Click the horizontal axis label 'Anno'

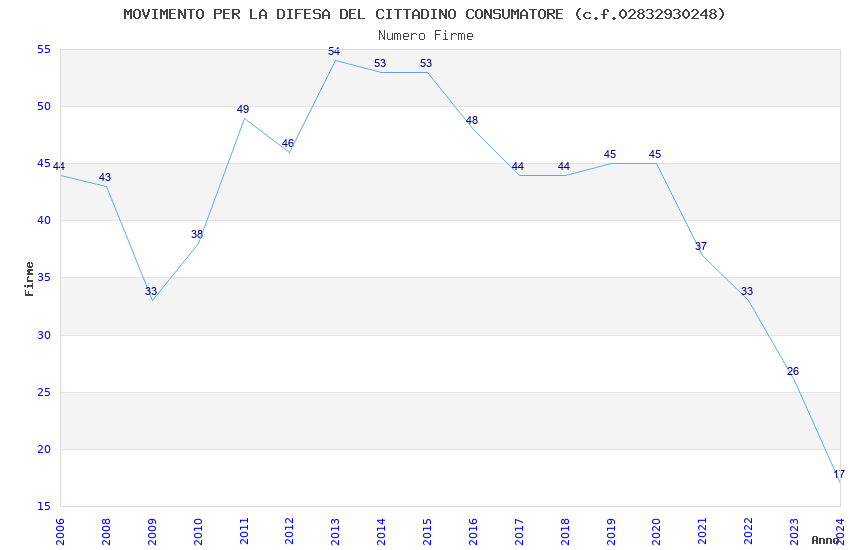click(825, 540)
